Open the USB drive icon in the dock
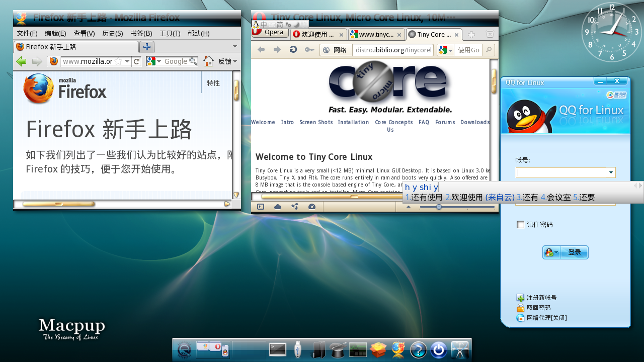This screenshot has height=362, width=644. (x=298, y=349)
